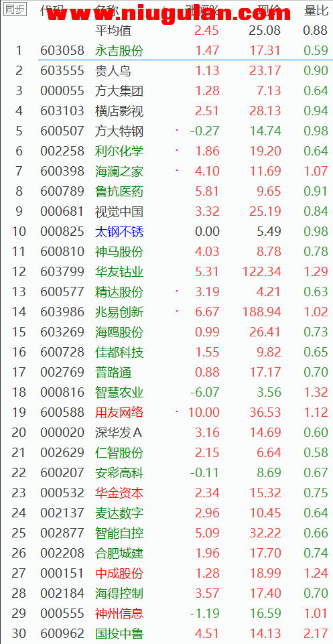Select 神马股份 stock name
The image size is (333, 644).
(119, 252)
